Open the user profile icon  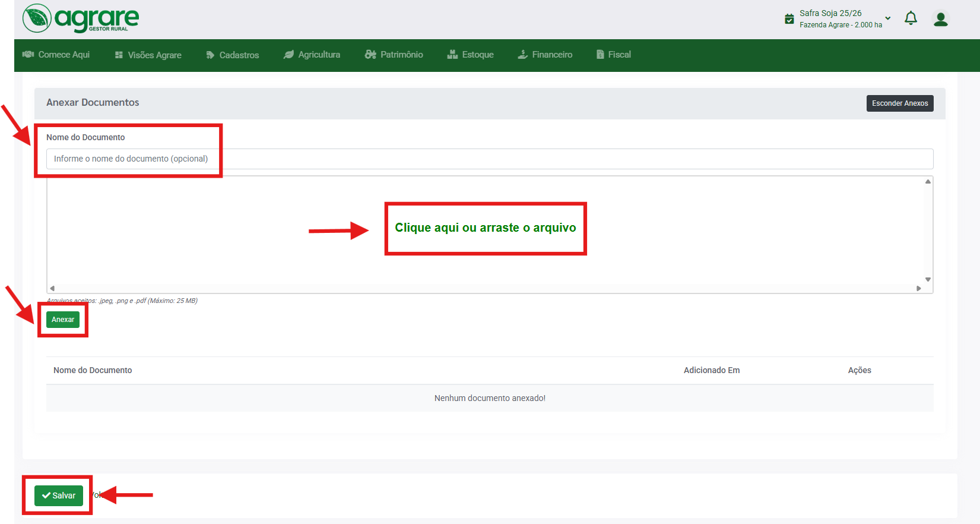pyautogui.click(x=940, y=19)
